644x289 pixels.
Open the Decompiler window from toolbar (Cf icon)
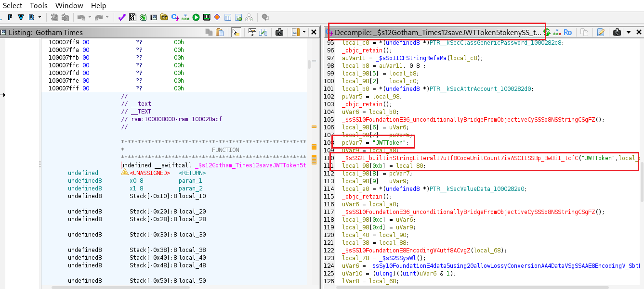pyautogui.click(x=175, y=17)
